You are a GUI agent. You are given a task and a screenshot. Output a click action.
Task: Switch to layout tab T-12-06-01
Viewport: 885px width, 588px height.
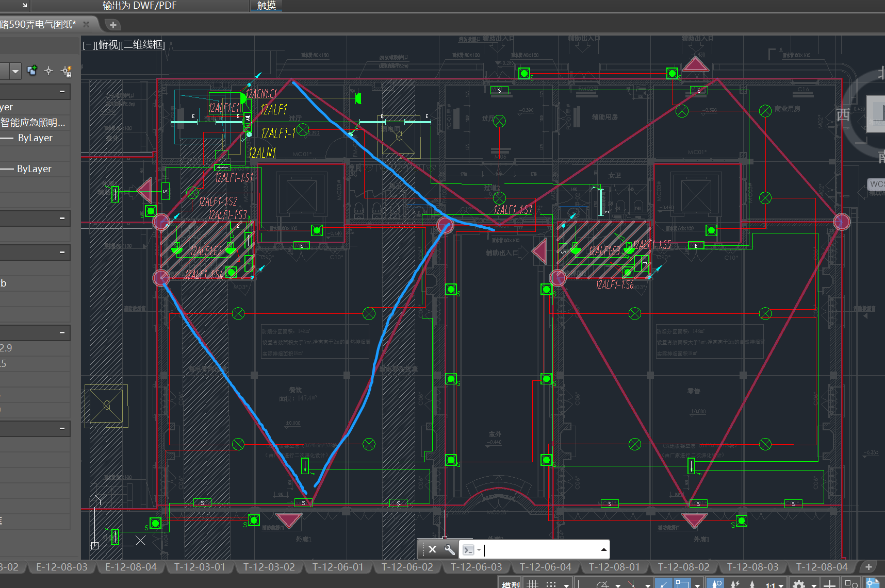pos(338,567)
